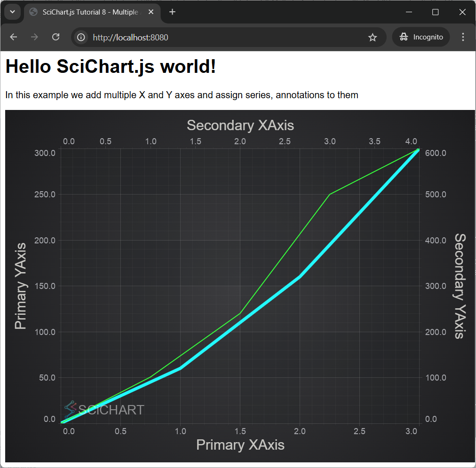Select the SciChart.js Tutorial 8 tab

[x=89, y=12]
